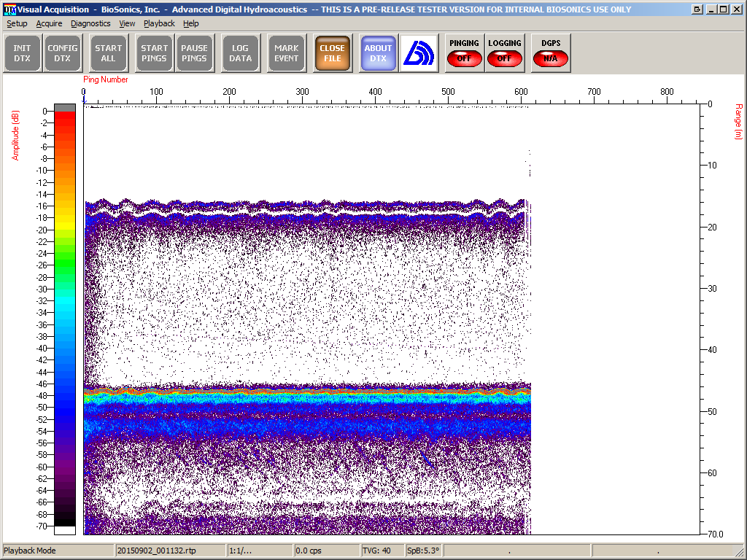
Task: Click the extra title bar button left of minimize
Action: tap(697, 9)
